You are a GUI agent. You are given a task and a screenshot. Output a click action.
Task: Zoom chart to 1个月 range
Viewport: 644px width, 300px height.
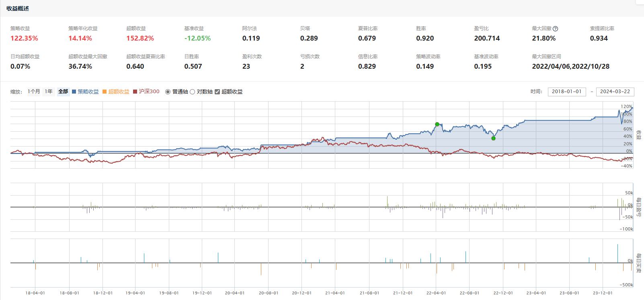click(34, 92)
